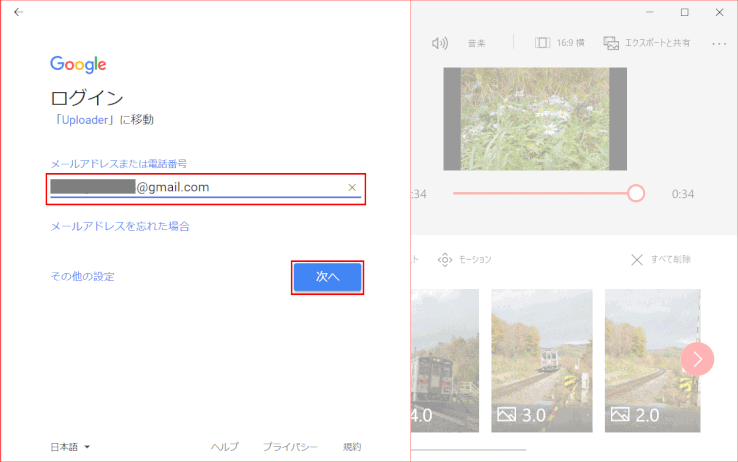
Task: Click the speaker volume icon in video editor
Action: click(440, 43)
